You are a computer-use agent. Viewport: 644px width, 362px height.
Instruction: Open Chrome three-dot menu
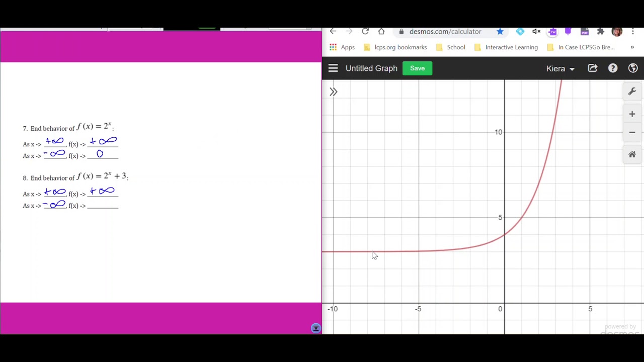click(633, 32)
